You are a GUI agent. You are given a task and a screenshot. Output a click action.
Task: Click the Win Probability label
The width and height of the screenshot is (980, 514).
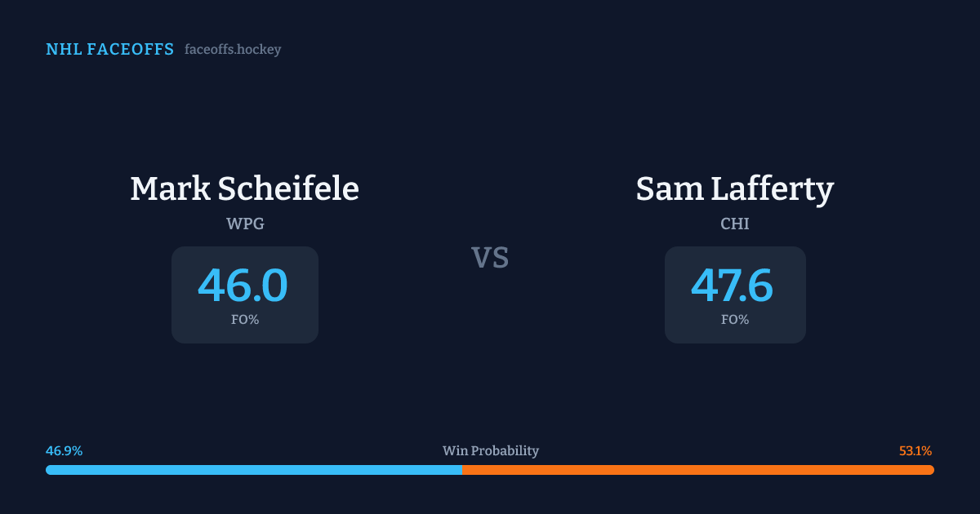tap(491, 451)
